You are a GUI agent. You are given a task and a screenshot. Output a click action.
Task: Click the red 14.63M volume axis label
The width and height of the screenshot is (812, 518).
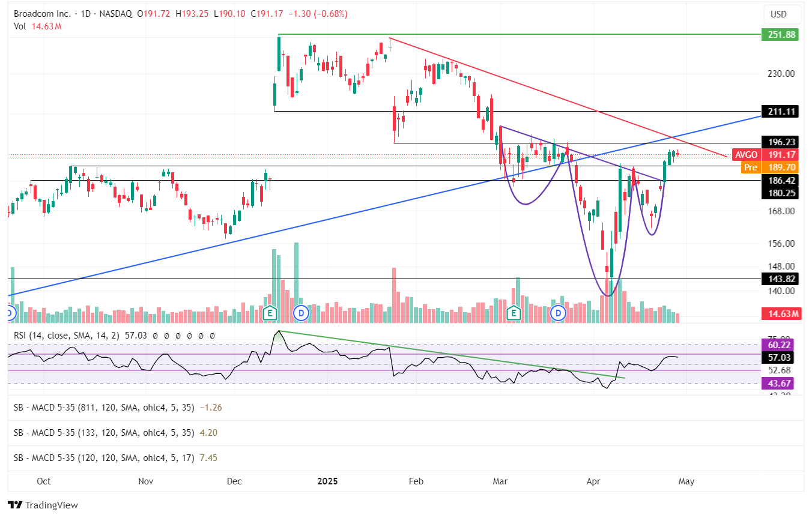click(x=781, y=313)
